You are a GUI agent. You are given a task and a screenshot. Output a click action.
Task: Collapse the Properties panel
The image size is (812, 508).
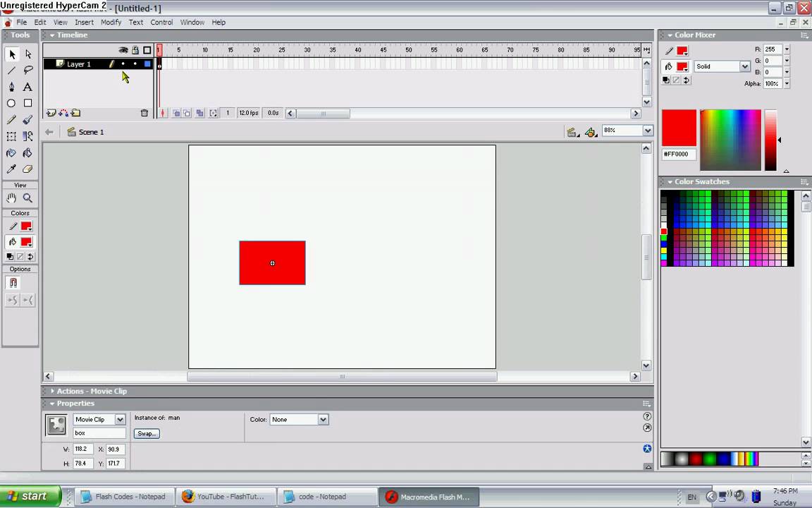(52, 404)
